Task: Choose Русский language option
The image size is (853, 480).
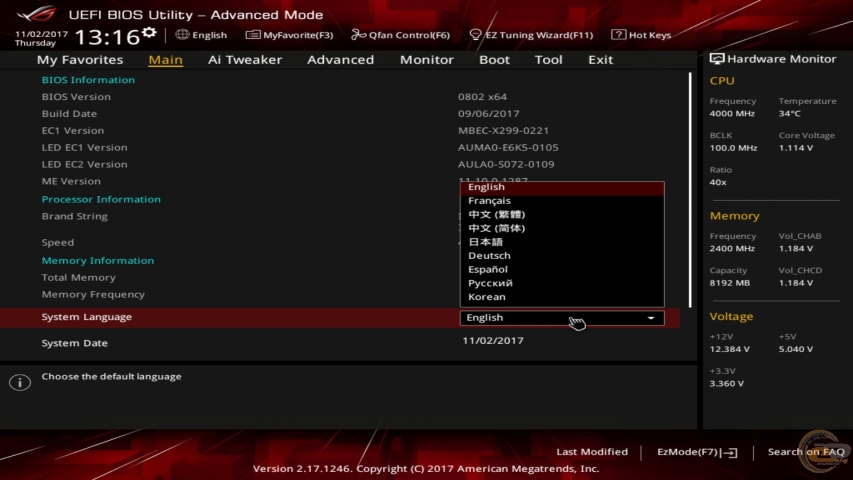Action: (x=562, y=283)
